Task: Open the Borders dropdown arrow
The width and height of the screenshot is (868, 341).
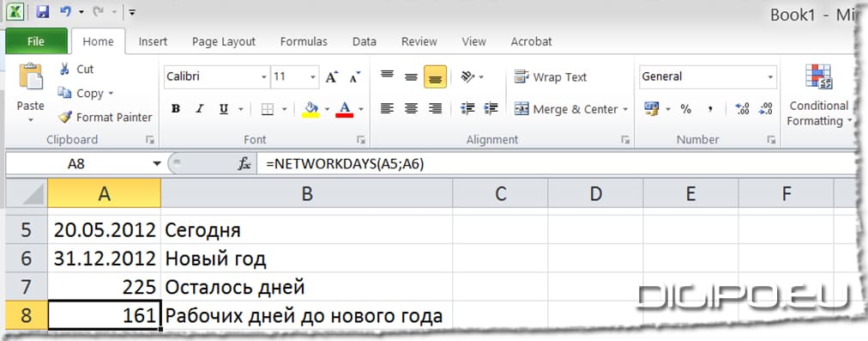Action: [x=285, y=109]
